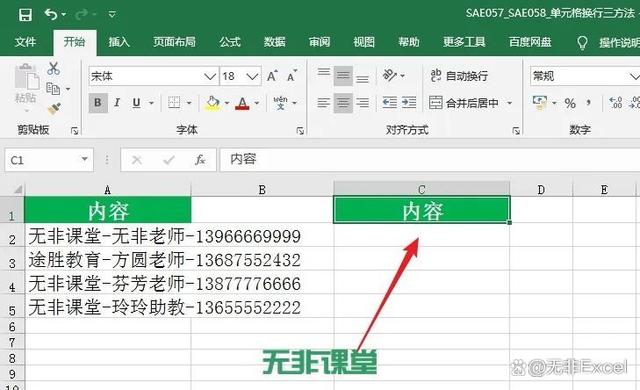The width and height of the screenshot is (640, 390).
Task: Click the Increase Indent icon
Action: 409,102
